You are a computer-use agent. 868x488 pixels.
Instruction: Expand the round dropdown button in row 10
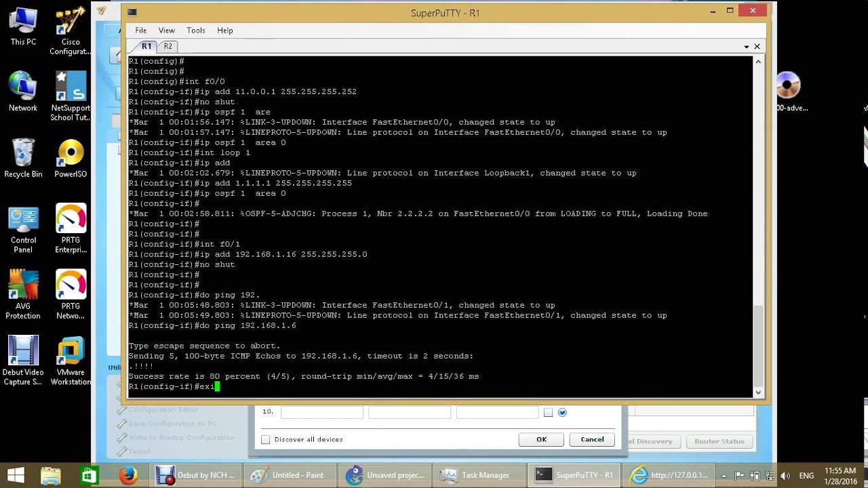tap(562, 412)
